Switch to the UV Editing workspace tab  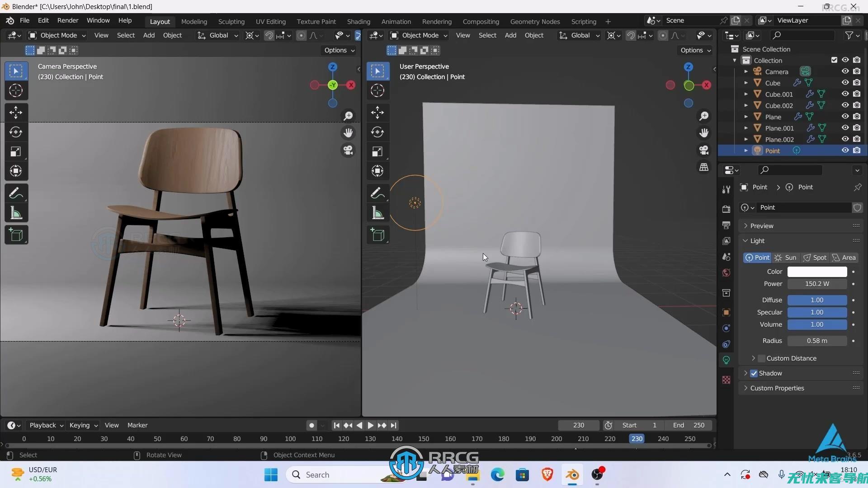point(270,21)
